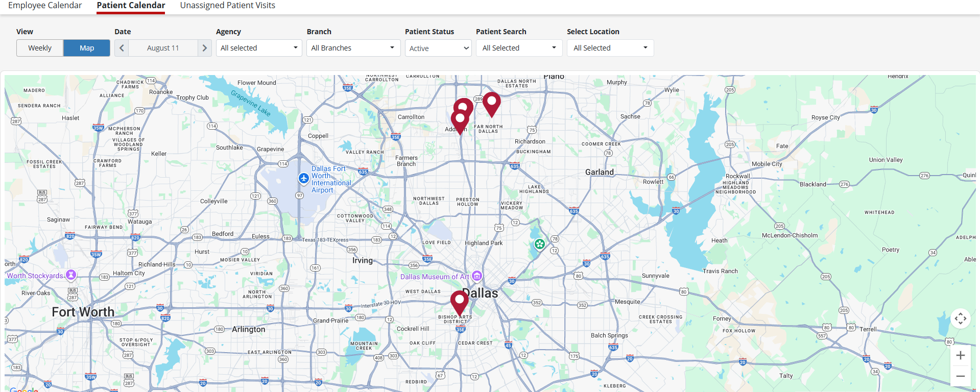Image resolution: width=980 pixels, height=392 pixels.
Task: Click the Dallas city label
Action: [481, 293]
